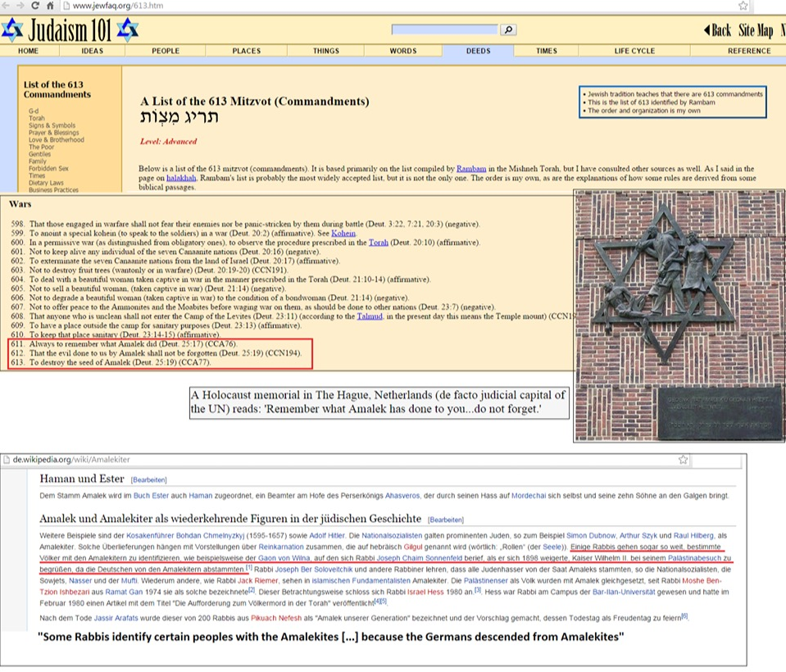The height and width of the screenshot is (672, 786).
Task: Open the LIFE CYCLE nav tab
Action: [x=634, y=51]
